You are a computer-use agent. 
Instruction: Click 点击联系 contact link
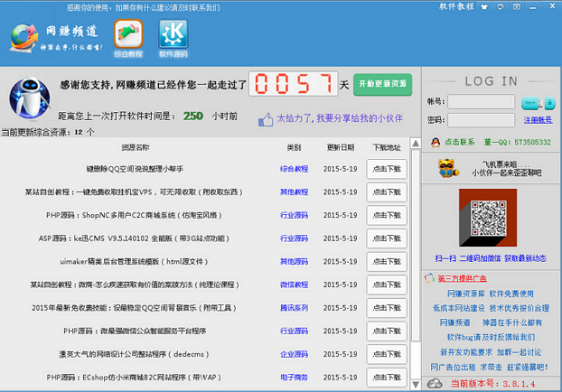(x=460, y=142)
